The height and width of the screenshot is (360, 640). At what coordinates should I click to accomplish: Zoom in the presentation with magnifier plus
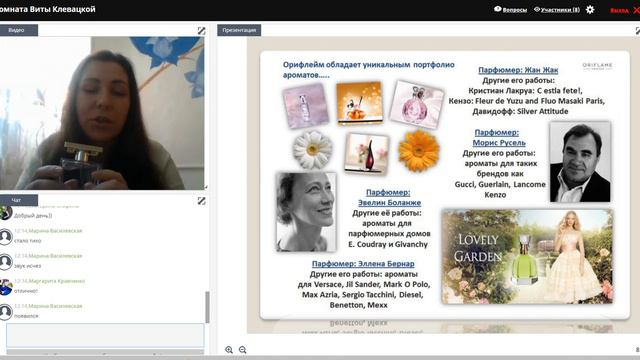coord(229,350)
